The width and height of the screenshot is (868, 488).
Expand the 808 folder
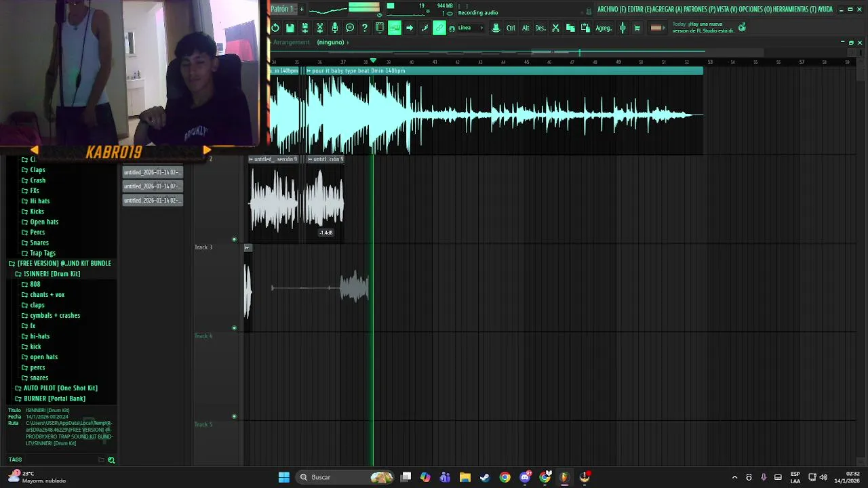click(35, 285)
